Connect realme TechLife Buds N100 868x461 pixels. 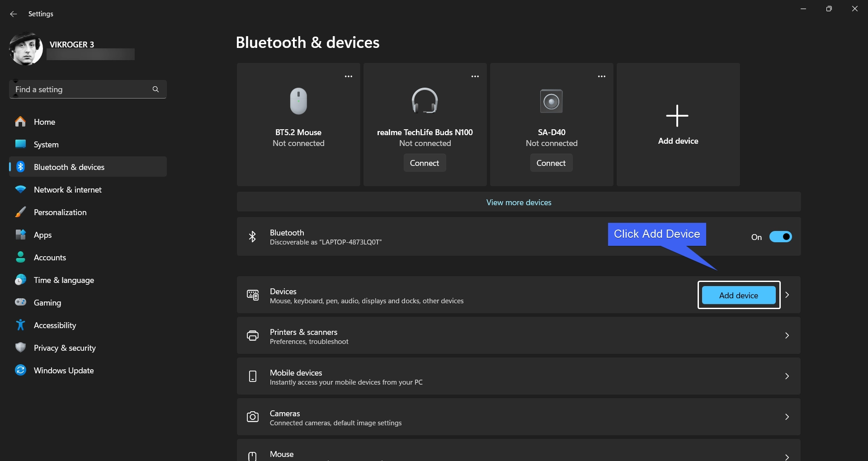[425, 163]
